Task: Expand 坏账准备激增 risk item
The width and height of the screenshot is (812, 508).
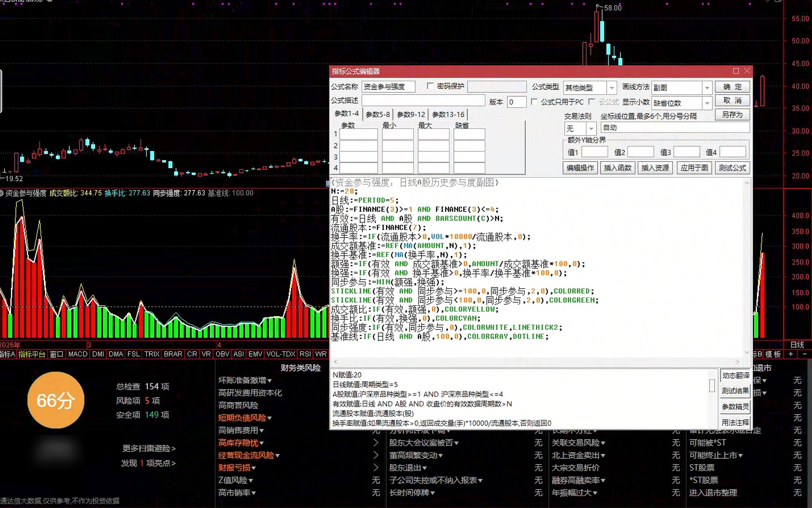Action: (x=245, y=380)
